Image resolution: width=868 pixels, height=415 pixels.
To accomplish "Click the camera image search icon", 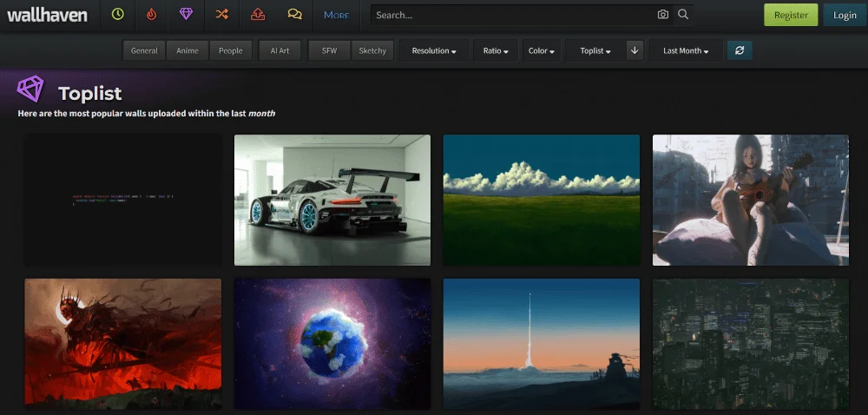I will point(663,15).
